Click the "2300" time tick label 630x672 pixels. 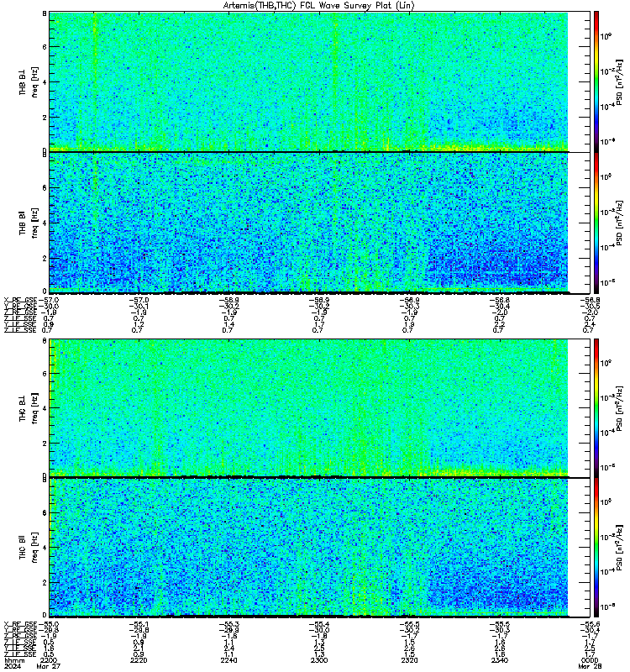319,660
